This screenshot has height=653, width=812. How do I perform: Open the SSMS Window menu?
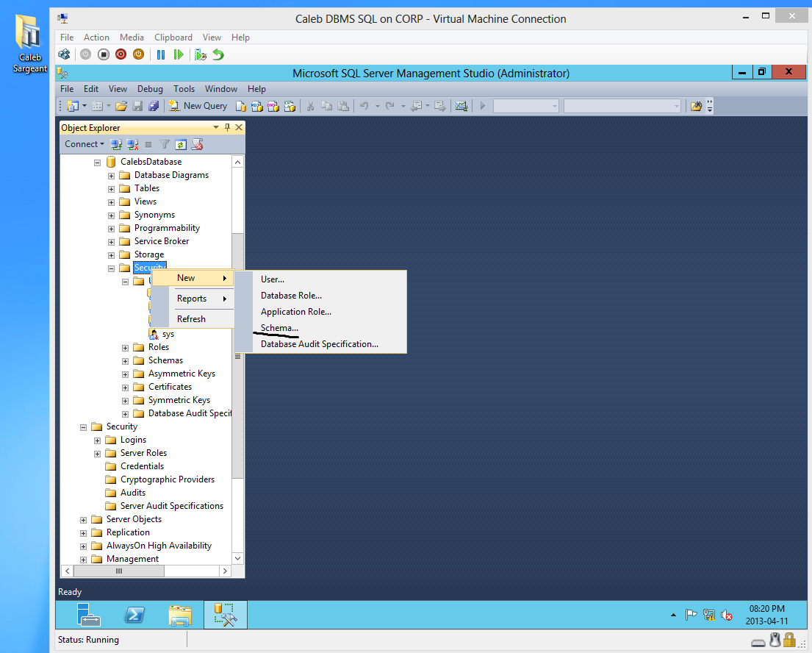tap(221, 89)
